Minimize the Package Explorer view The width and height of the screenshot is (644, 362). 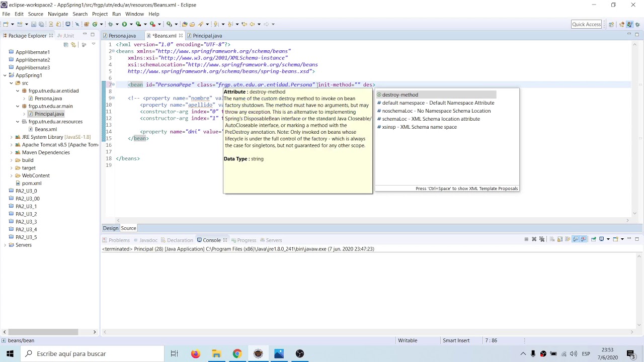coord(85,34)
